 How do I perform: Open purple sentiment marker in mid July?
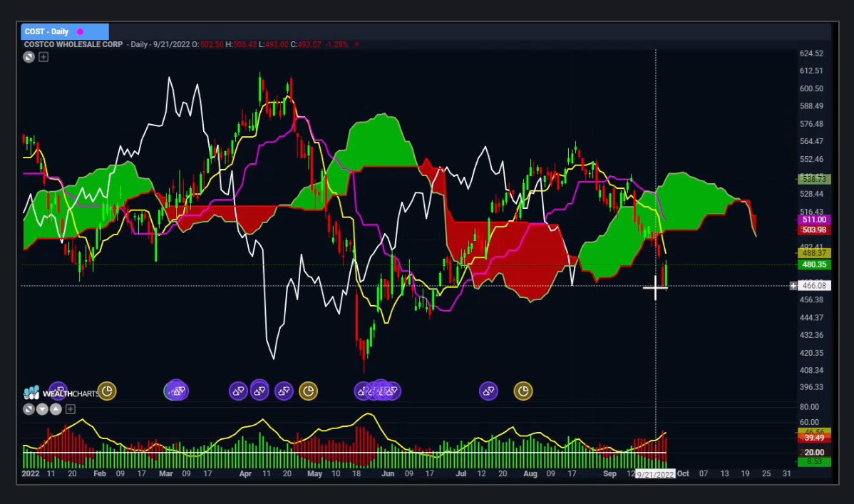tap(488, 391)
